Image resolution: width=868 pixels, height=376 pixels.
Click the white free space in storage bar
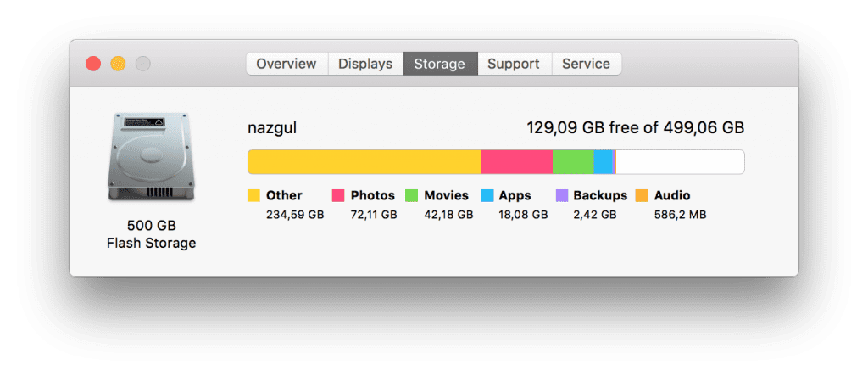(x=681, y=162)
